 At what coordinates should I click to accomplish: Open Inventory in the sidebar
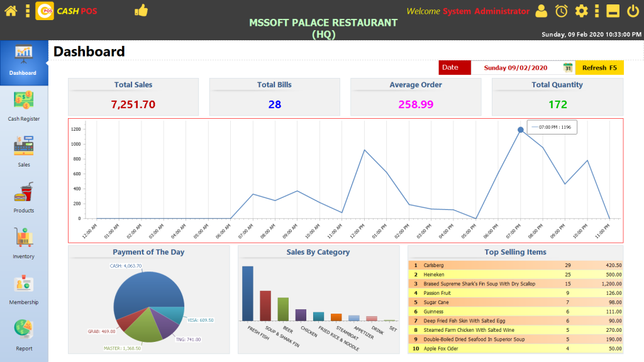coord(24,243)
